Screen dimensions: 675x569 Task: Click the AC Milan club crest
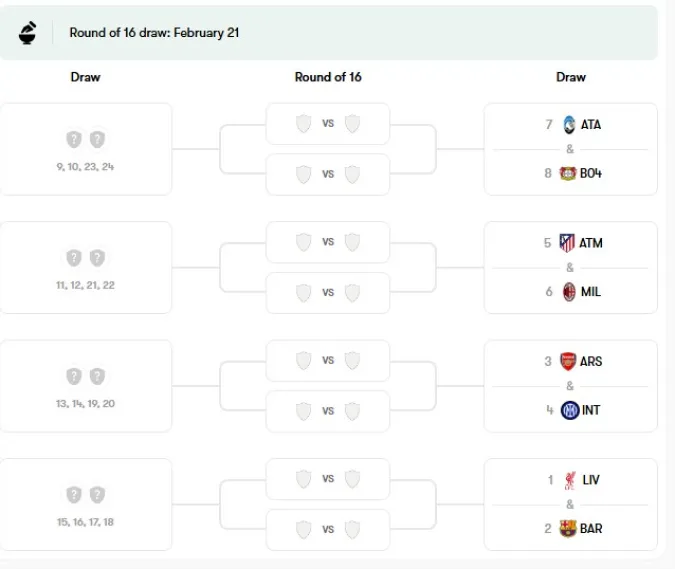click(x=570, y=291)
